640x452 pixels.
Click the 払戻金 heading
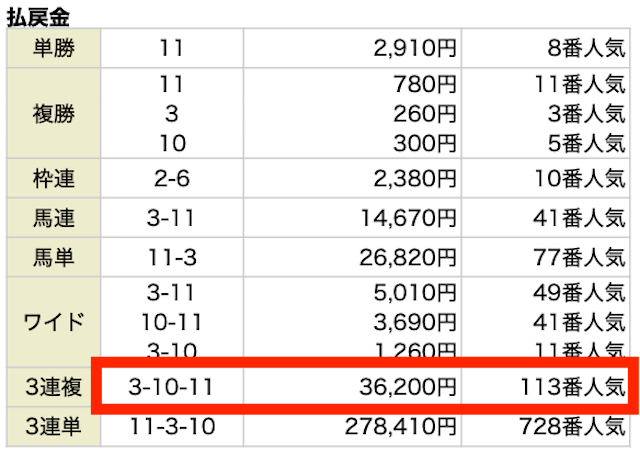38,17
